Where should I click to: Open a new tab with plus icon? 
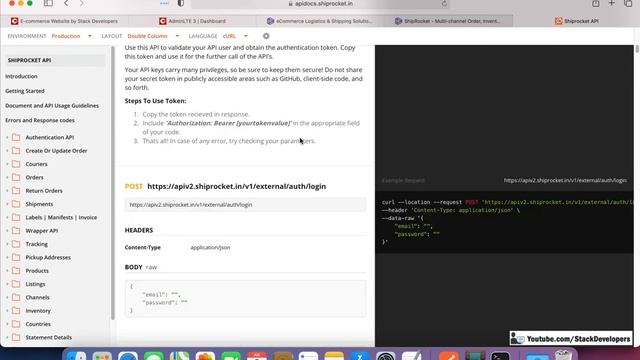pyautogui.click(x=611, y=3)
